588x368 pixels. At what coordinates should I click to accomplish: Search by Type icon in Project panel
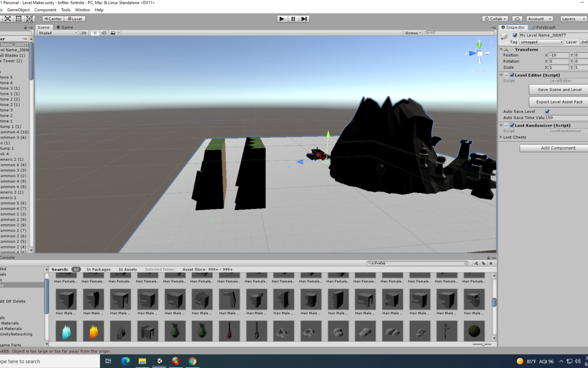pos(476,263)
